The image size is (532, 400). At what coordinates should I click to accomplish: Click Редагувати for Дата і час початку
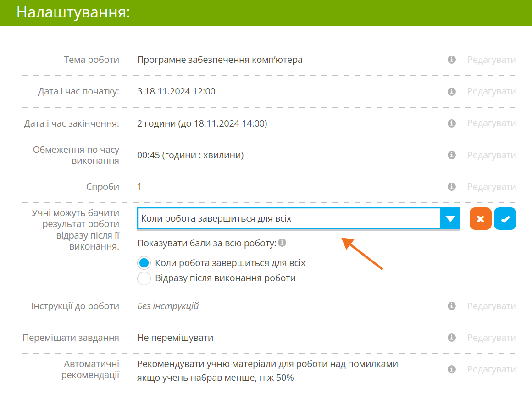point(492,92)
